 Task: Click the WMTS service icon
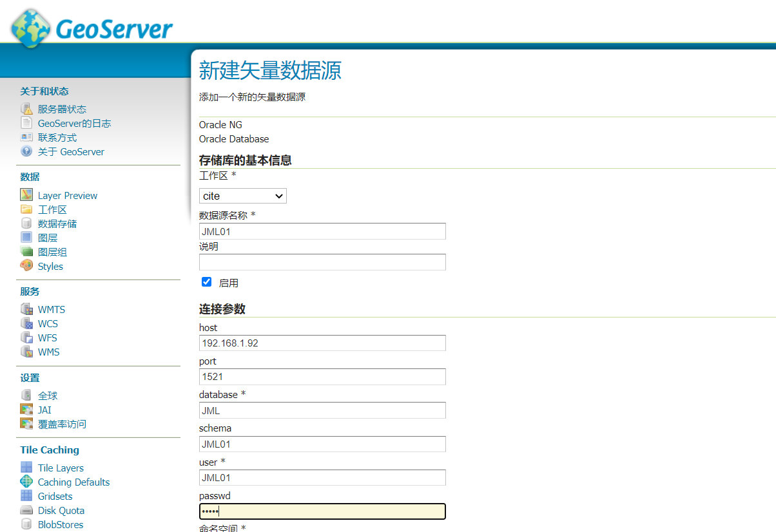coord(26,309)
